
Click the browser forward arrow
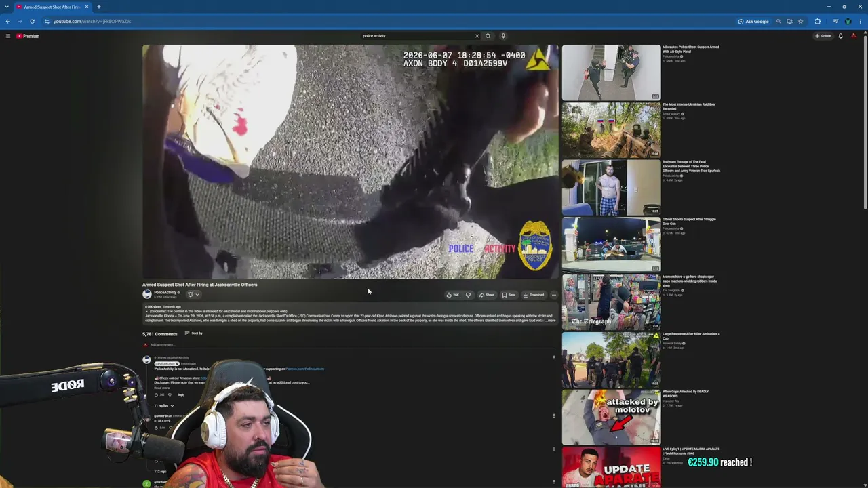pyautogui.click(x=20, y=21)
